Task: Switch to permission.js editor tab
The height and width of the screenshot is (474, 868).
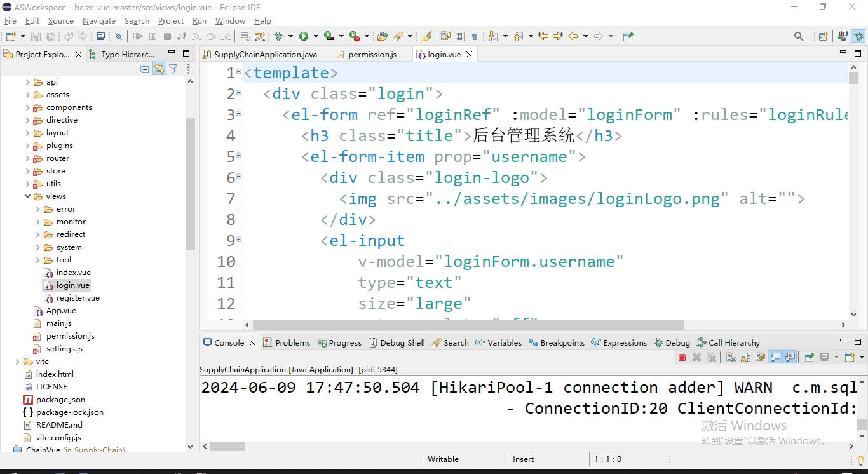Action: click(x=372, y=55)
